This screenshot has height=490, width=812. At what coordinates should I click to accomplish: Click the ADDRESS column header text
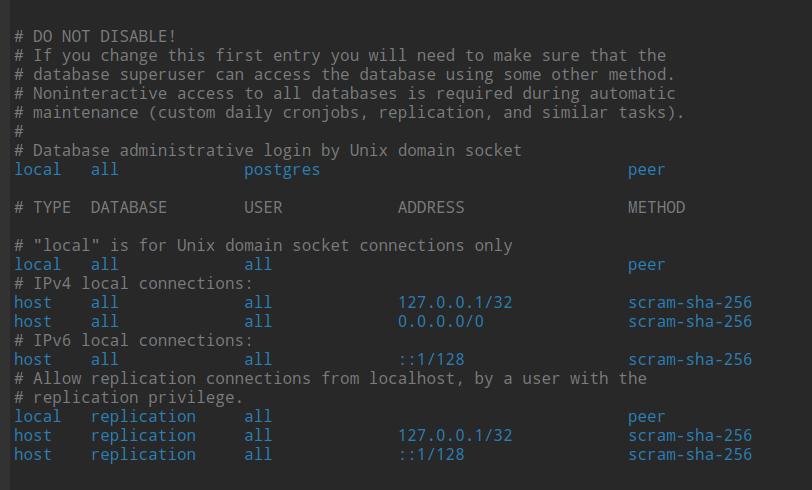point(431,207)
